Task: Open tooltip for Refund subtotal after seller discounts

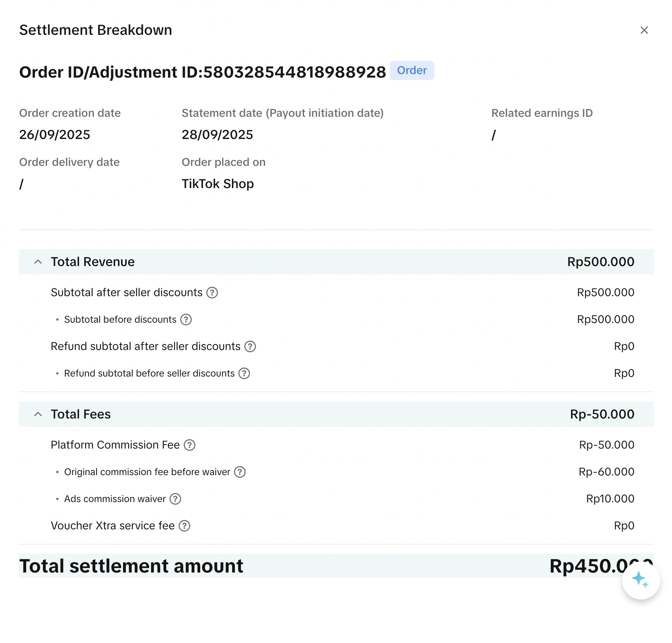Action: click(x=250, y=346)
